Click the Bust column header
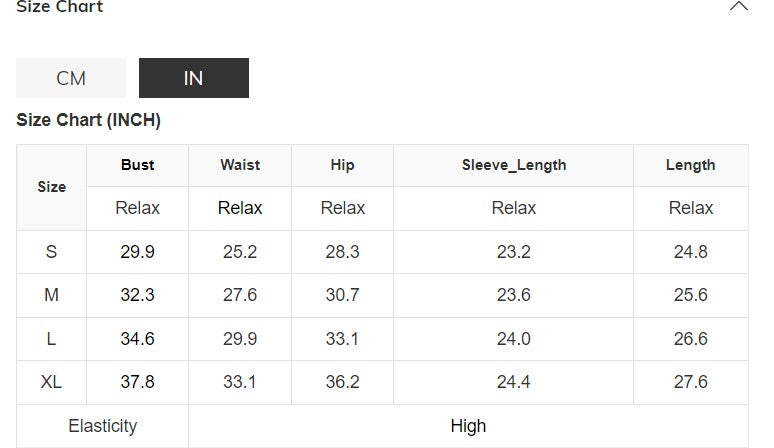Image resolution: width=774 pixels, height=448 pixels. 138,165
